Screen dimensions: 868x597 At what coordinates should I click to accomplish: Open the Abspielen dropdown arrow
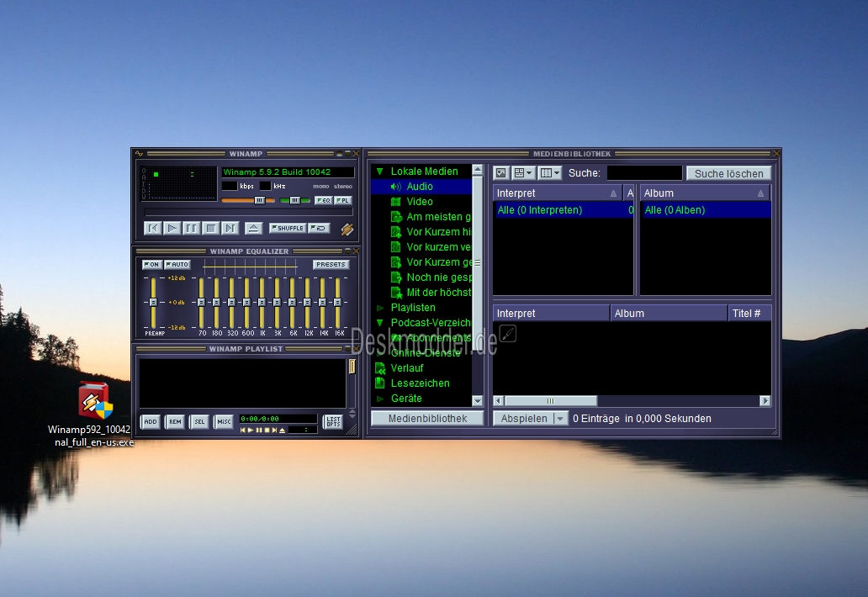click(x=560, y=418)
